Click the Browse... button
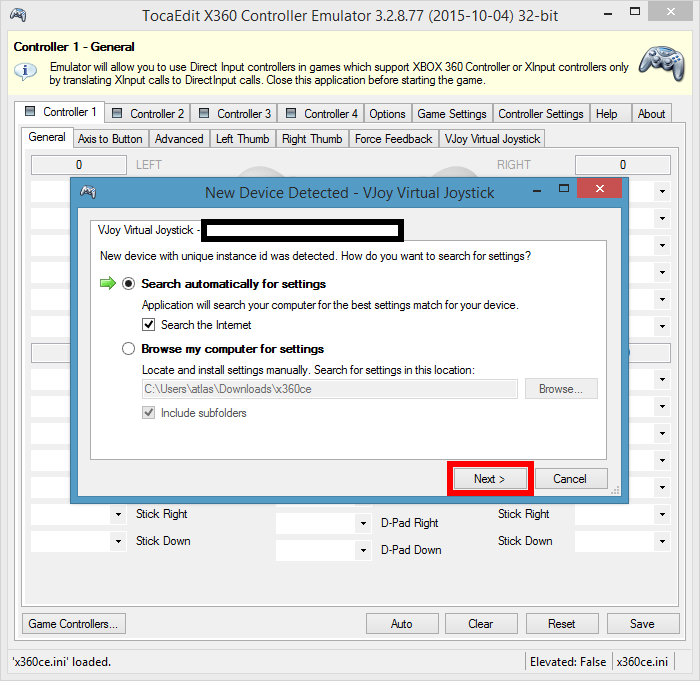The image size is (700, 681). pyautogui.click(x=561, y=389)
